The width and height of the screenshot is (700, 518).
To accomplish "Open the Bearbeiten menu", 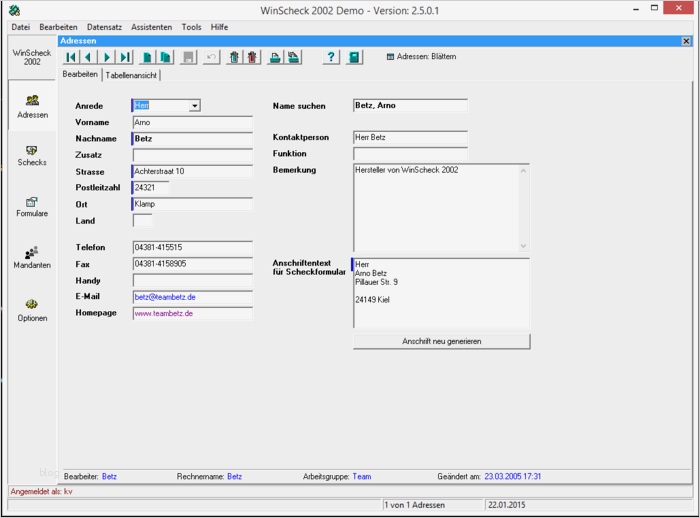I will coord(58,27).
